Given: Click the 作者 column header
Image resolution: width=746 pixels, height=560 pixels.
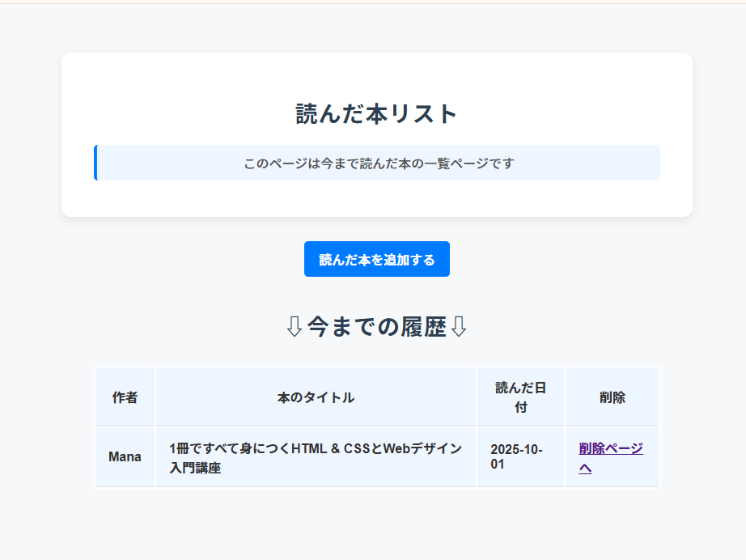Looking at the screenshot, I should 125,397.
